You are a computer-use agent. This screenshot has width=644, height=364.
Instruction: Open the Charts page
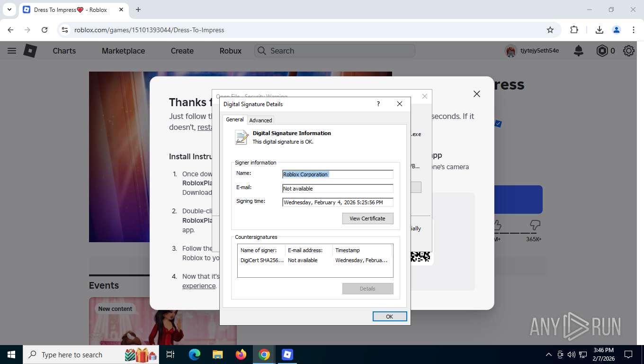64,51
